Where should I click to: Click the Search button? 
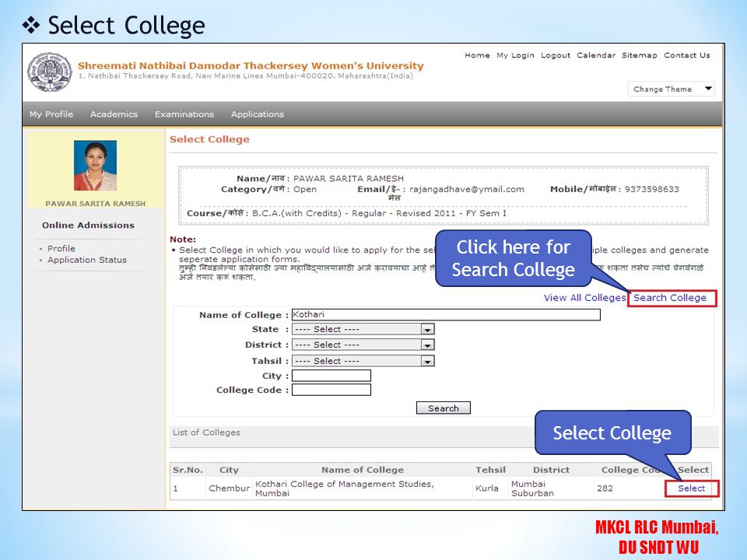pyautogui.click(x=443, y=408)
